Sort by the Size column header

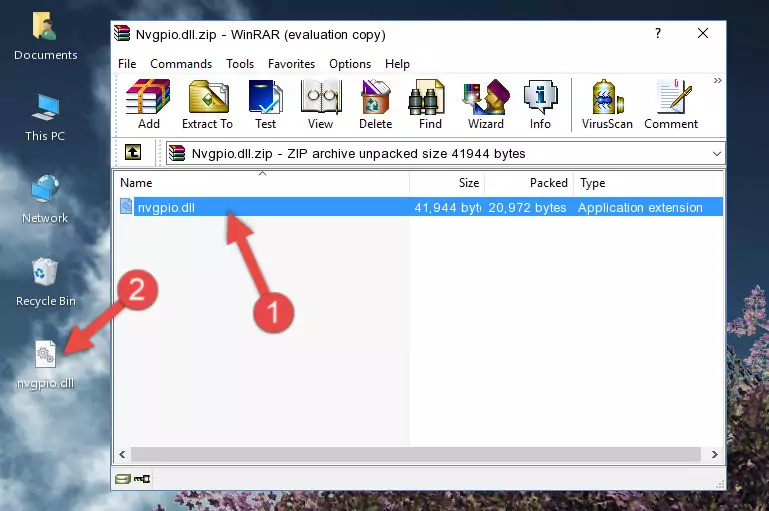[x=447, y=183]
